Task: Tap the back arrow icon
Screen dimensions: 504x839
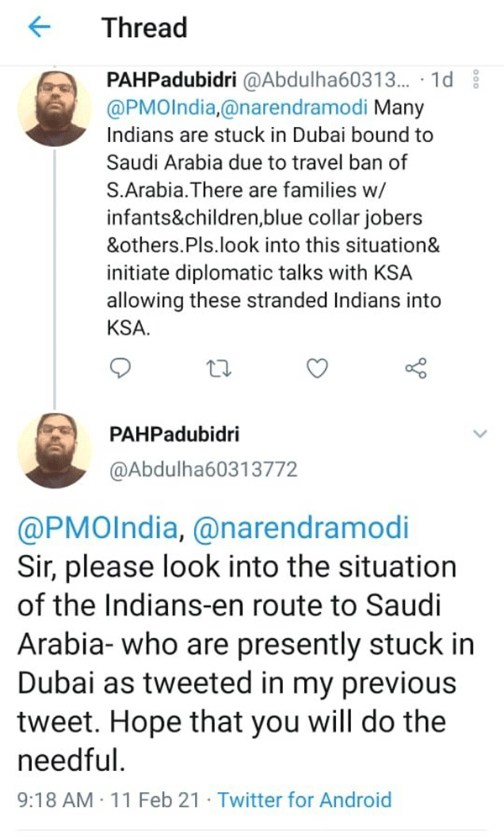Action: pos(39,28)
